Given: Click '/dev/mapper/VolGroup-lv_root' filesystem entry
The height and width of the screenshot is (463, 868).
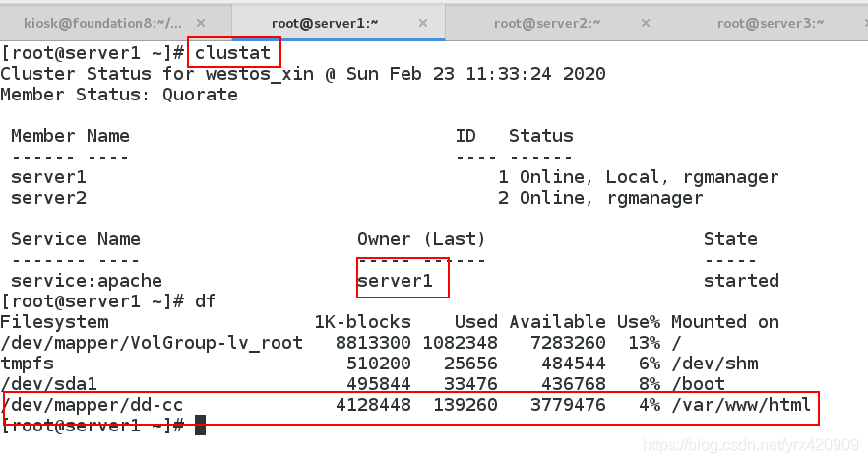Looking at the screenshot, I should tap(152, 343).
